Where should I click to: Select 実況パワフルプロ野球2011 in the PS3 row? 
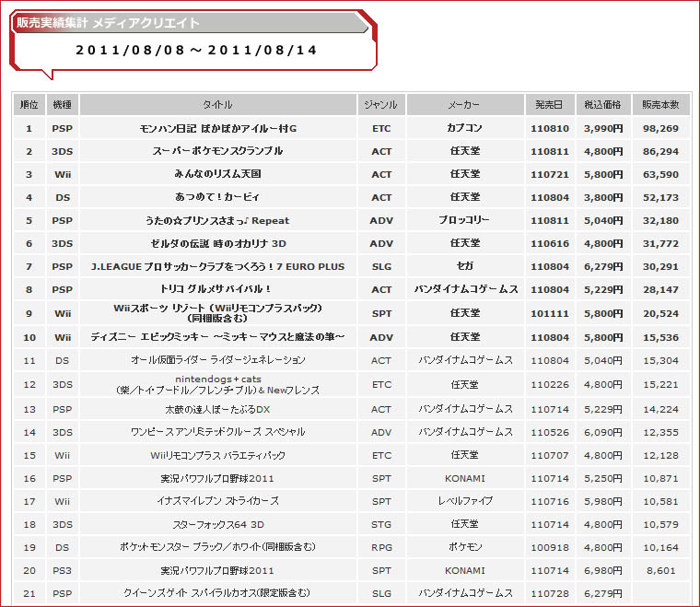tap(217, 570)
